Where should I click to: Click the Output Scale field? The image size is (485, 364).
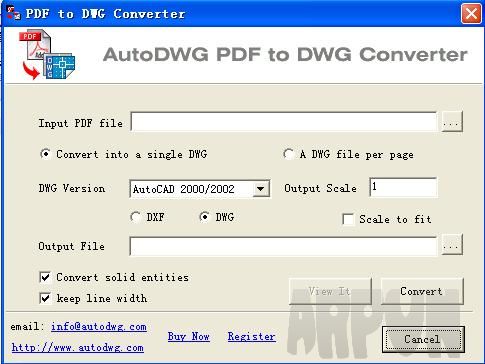click(x=403, y=187)
